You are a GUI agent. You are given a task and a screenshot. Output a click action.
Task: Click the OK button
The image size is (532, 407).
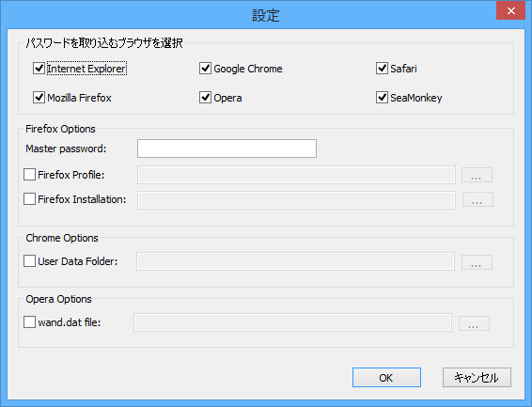pos(387,378)
